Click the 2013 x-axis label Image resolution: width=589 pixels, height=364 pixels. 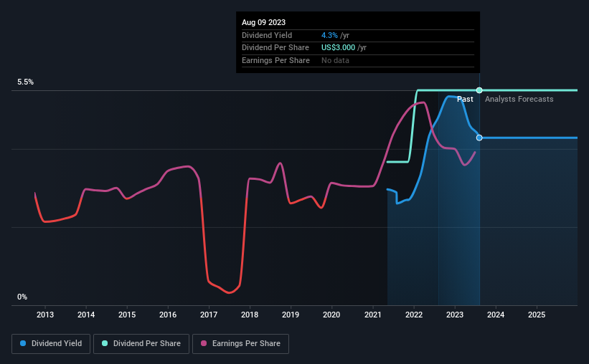[45, 315]
